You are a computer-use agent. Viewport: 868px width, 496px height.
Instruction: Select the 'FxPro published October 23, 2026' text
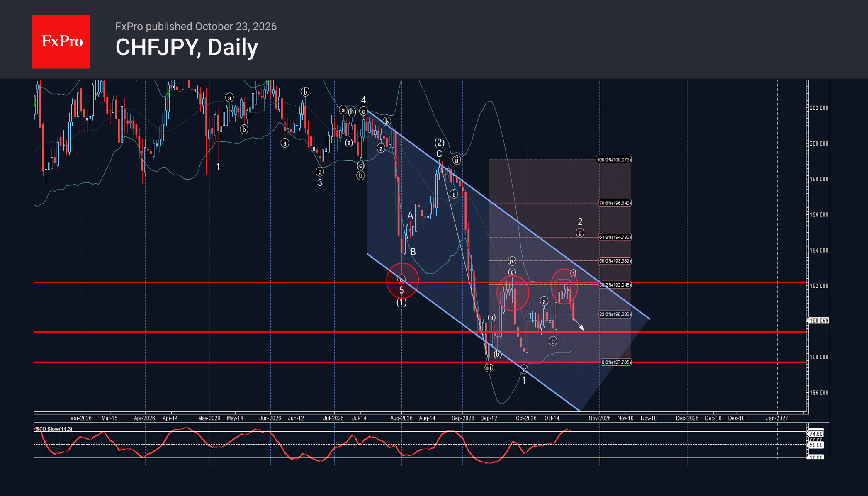pyautogui.click(x=196, y=27)
